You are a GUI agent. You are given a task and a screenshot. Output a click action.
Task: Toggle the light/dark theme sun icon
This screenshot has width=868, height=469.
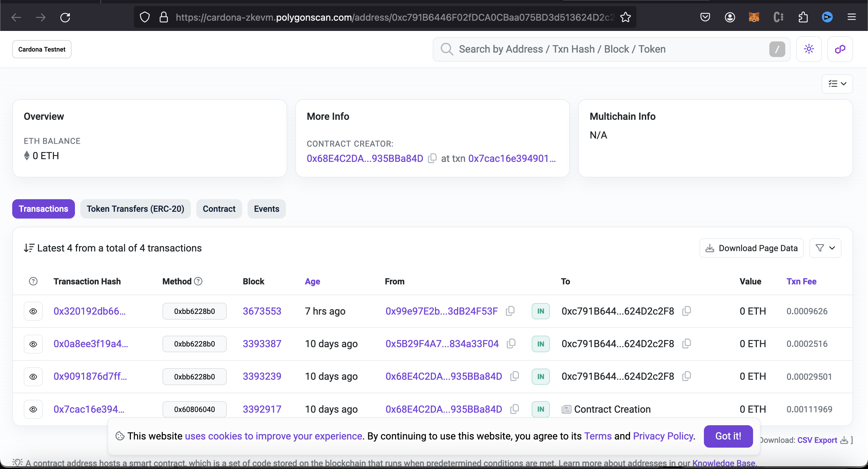coord(809,49)
